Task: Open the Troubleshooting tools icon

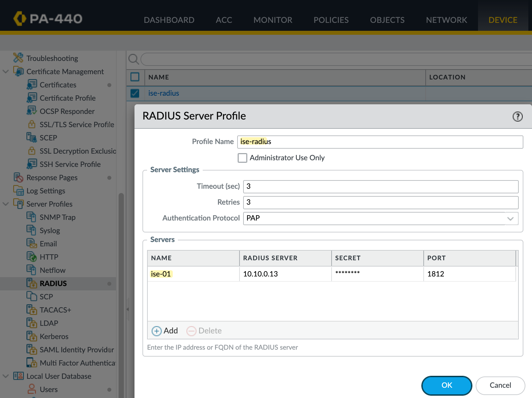Action: (18, 58)
